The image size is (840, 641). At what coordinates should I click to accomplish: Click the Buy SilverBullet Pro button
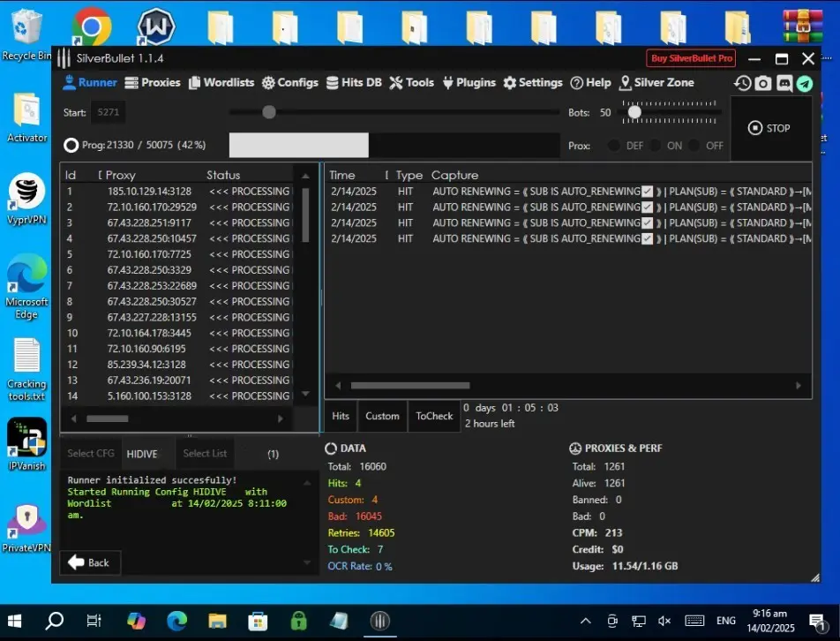[x=691, y=58]
